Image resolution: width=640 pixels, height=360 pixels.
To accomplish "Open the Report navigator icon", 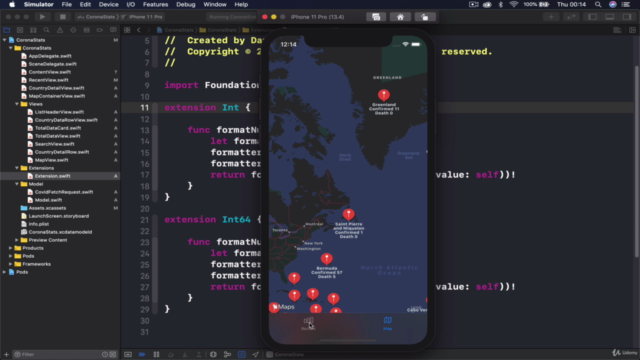I will click(x=113, y=30).
